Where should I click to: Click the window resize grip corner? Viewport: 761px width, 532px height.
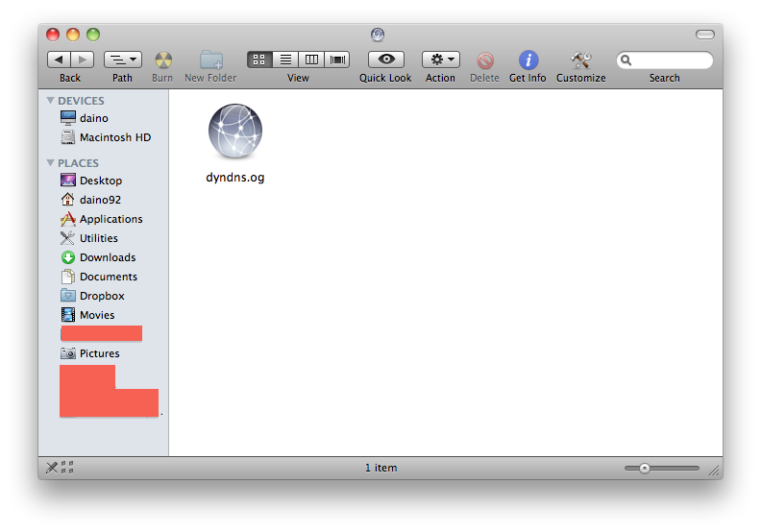[x=714, y=471]
